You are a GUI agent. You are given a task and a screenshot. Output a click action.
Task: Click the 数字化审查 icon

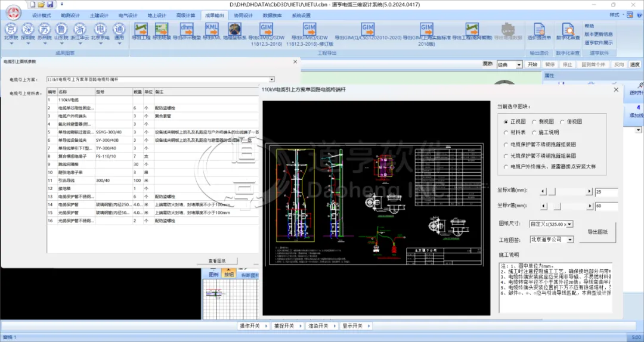tap(568, 30)
